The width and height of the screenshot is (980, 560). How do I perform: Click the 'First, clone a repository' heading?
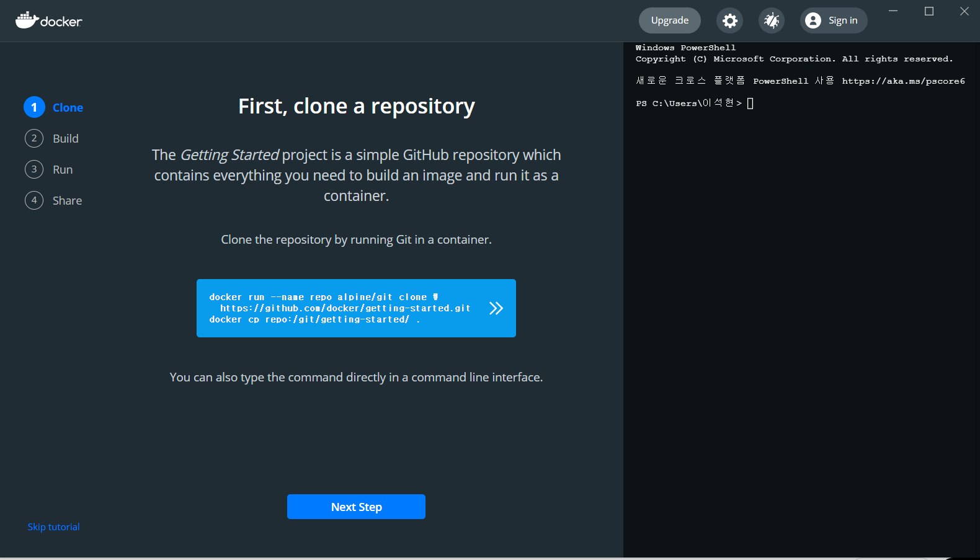tap(357, 106)
